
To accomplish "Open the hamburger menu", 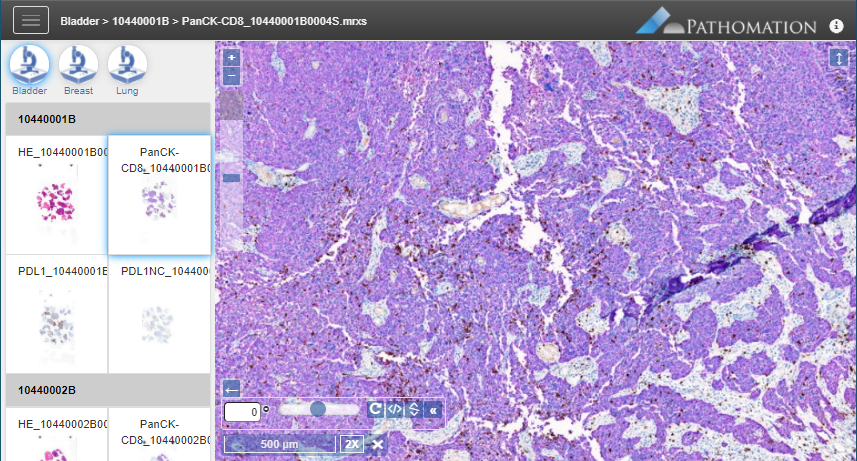I will [x=30, y=20].
